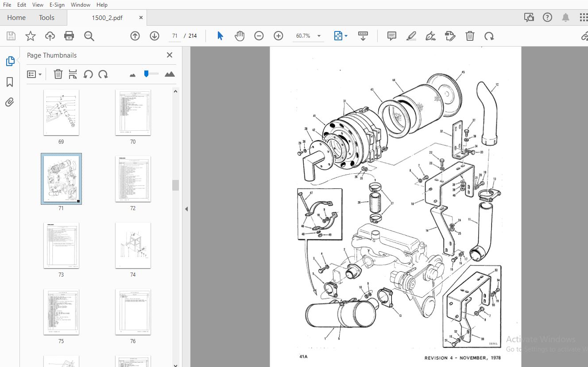Image resolution: width=588 pixels, height=367 pixels.
Task: Show the Attachments paperclip panel
Action: [10, 102]
